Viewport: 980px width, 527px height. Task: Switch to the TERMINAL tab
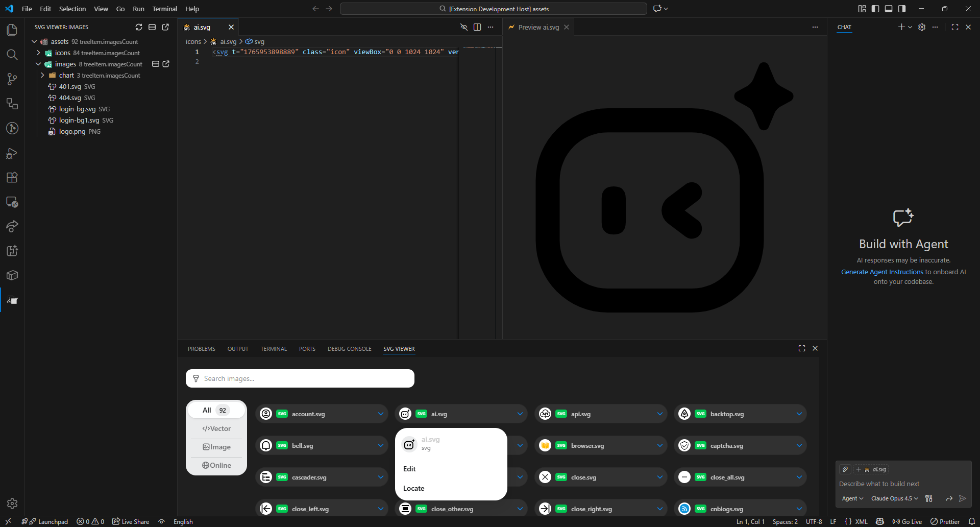pos(274,349)
